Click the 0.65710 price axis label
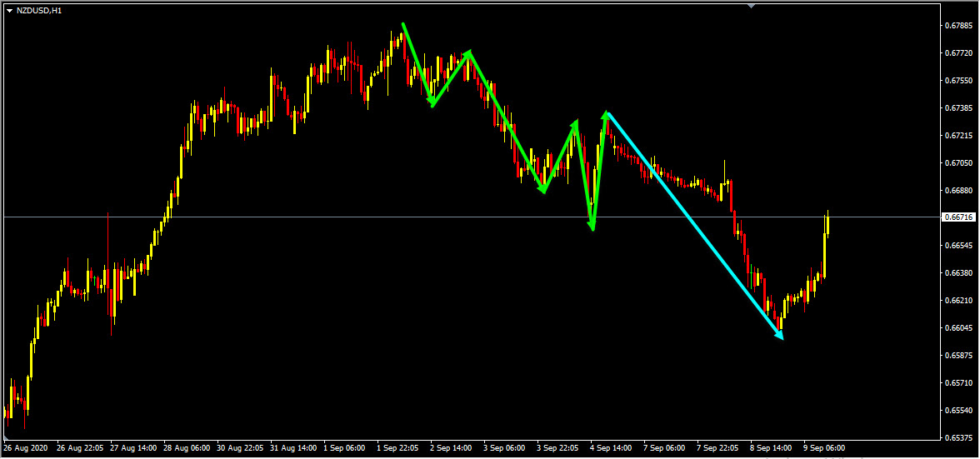Image resolution: width=980 pixels, height=459 pixels. pyautogui.click(x=958, y=383)
